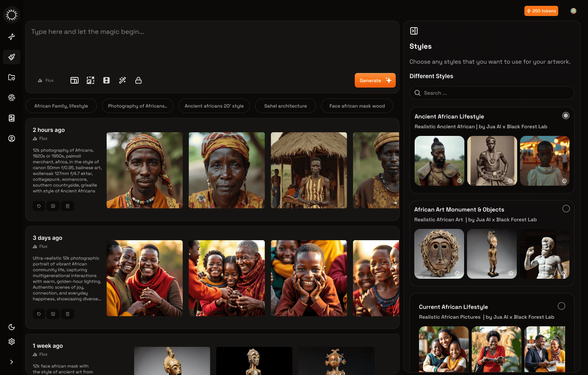Click the Generate button

point(375,80)
